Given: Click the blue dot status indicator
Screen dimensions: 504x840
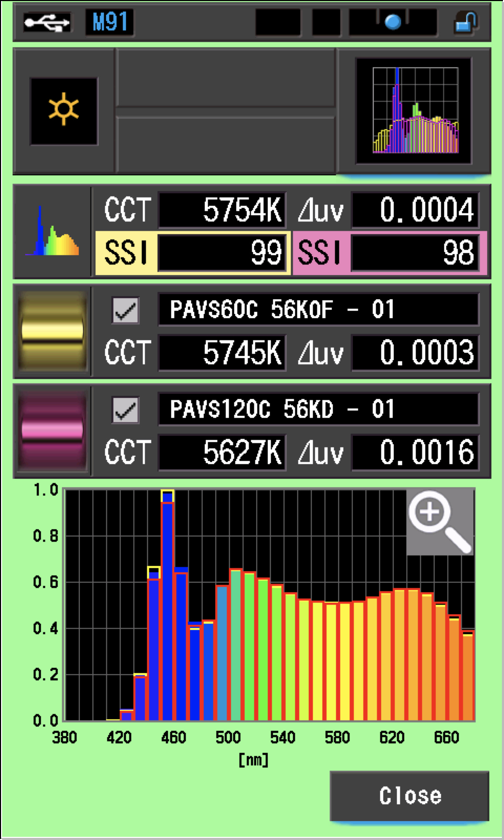Looking at the screenshot, I should 393,23.
